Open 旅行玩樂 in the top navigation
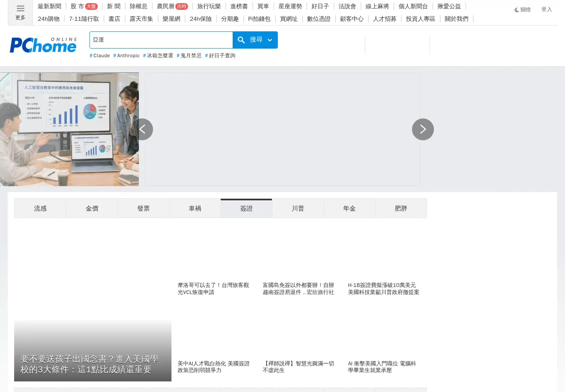565x392 pixels. click(209, 6)
